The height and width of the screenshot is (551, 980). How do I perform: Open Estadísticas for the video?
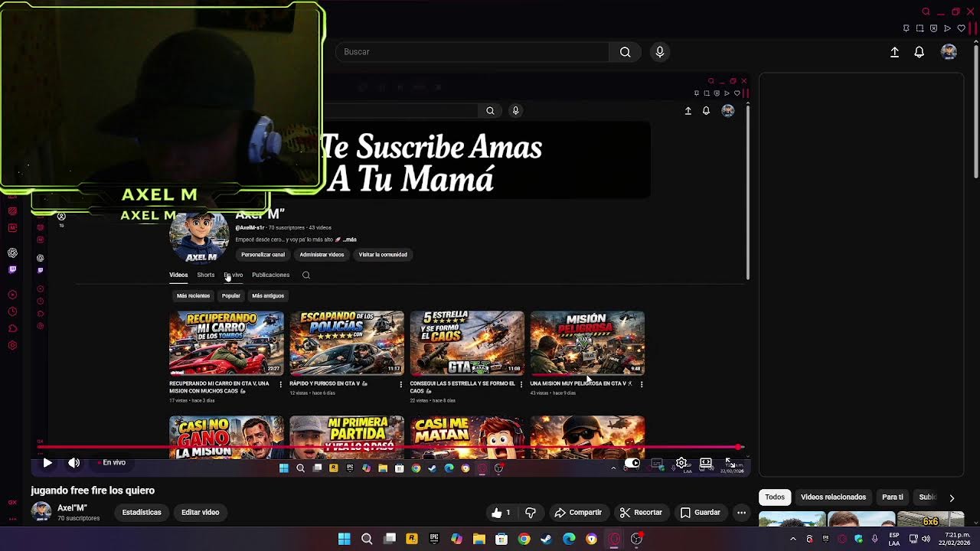142,513
